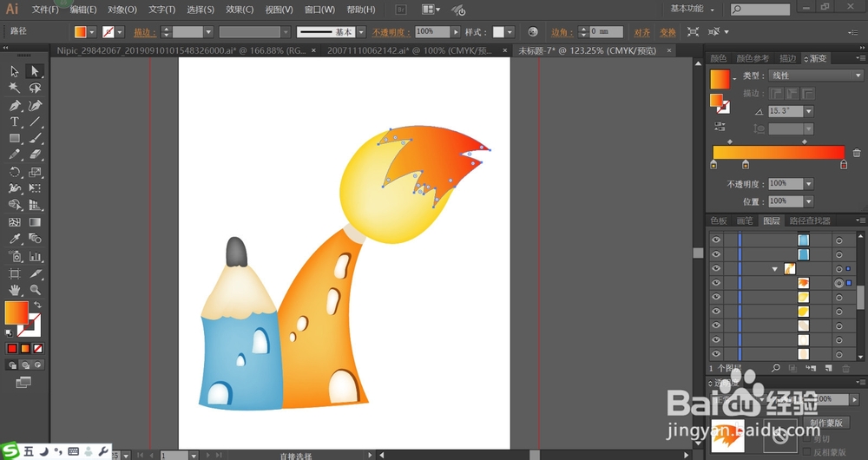Toggle visibility of the first blue layer row
Viewport: 868px width, 460px height.
[x=716, y=240]
